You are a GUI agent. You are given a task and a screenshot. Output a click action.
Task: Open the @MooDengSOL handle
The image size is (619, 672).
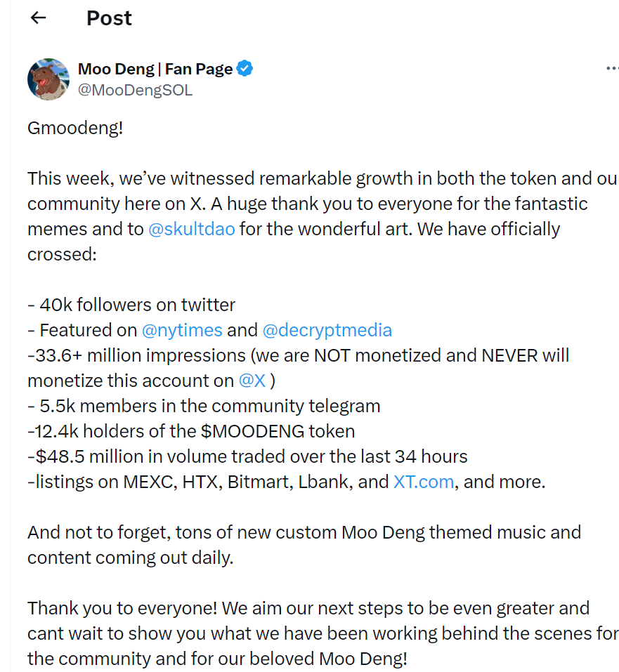click(x=135, y=90)
